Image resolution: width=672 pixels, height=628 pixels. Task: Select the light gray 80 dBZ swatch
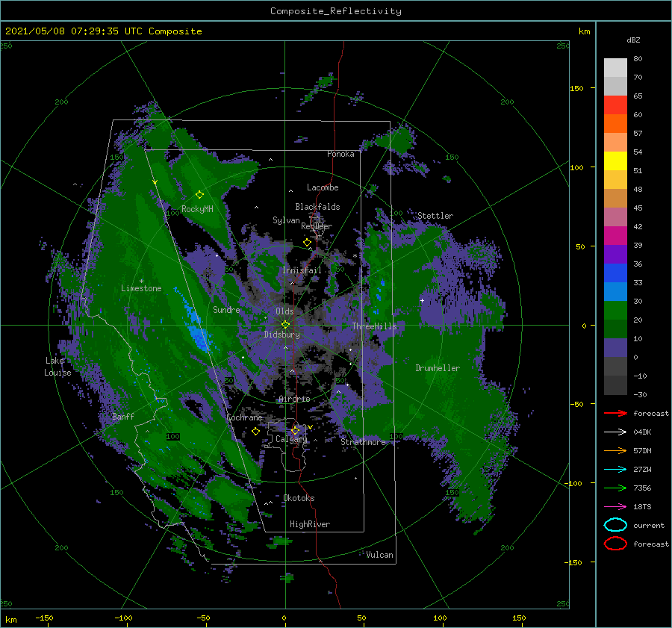pyautogui.click(x=615, y=67)
